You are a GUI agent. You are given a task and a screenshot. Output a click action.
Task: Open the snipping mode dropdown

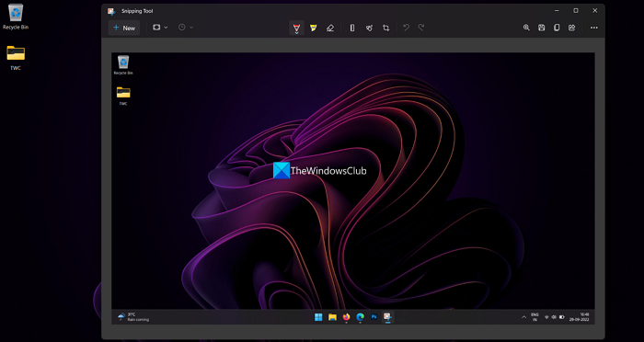pyautogui.click(x=160, y=28)
